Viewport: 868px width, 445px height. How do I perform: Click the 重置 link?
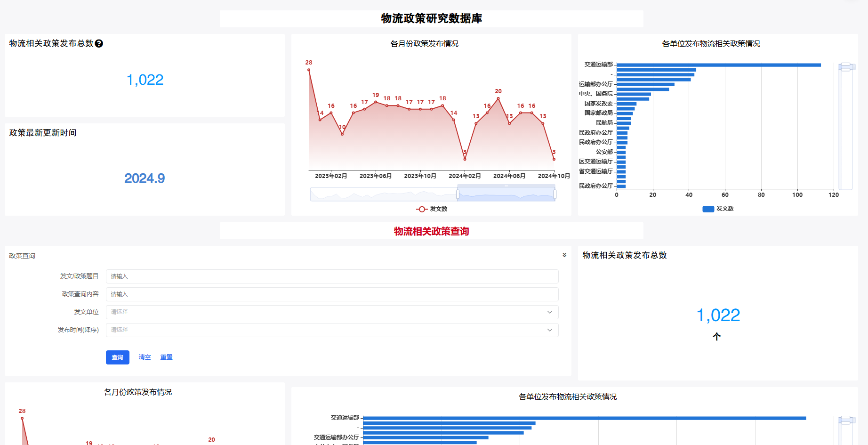click(166, 357)
